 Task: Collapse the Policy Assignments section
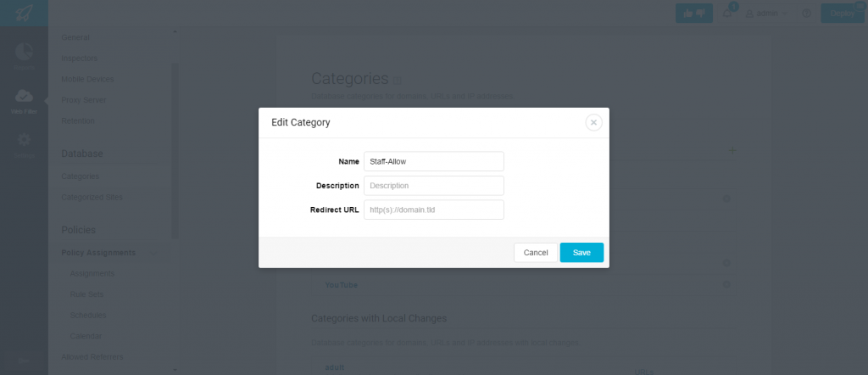click(x=153, y=253)
